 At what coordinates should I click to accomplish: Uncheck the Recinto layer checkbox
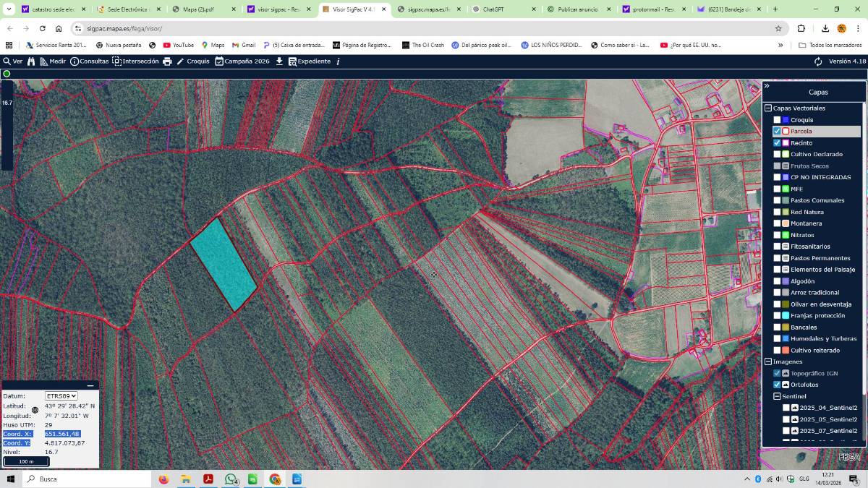[777, 143]
